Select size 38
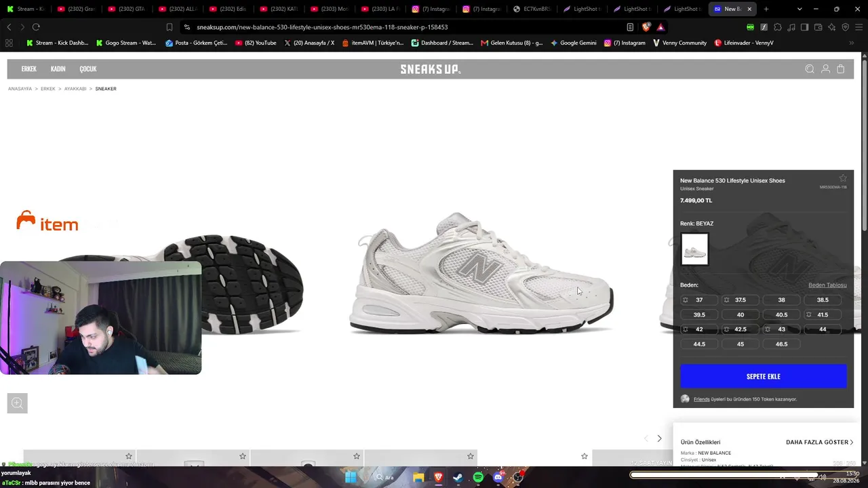Viewport: 868px width, 488px height. point(781,300)
